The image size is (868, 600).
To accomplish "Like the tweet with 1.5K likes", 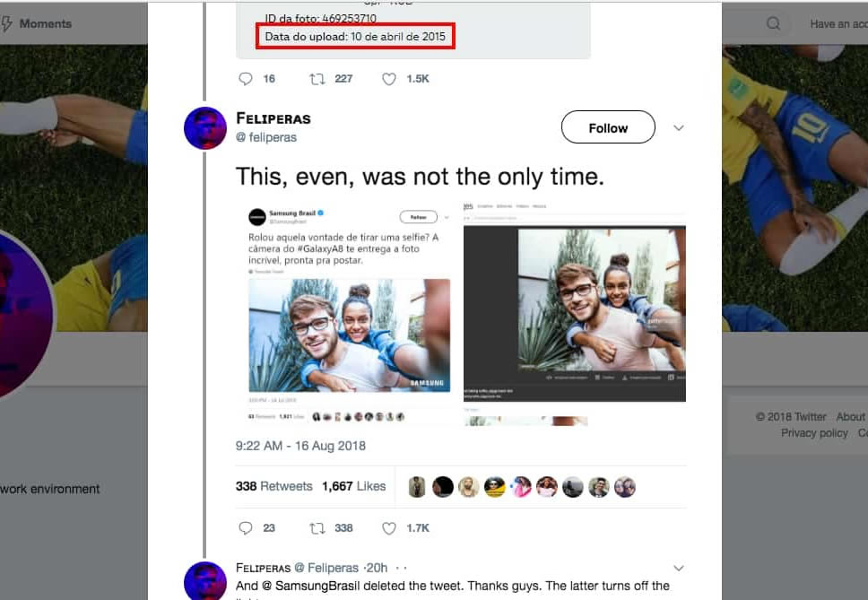I will (389, 79).
